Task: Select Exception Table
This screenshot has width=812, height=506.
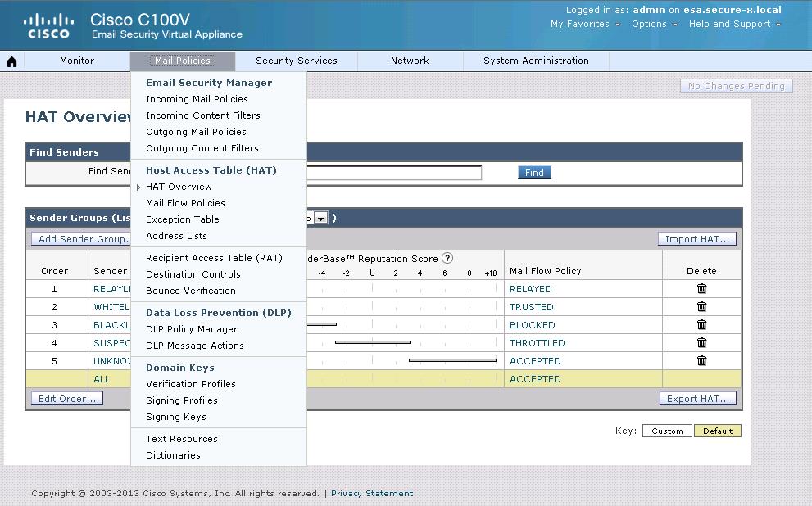Action: [x=182, y=219]
